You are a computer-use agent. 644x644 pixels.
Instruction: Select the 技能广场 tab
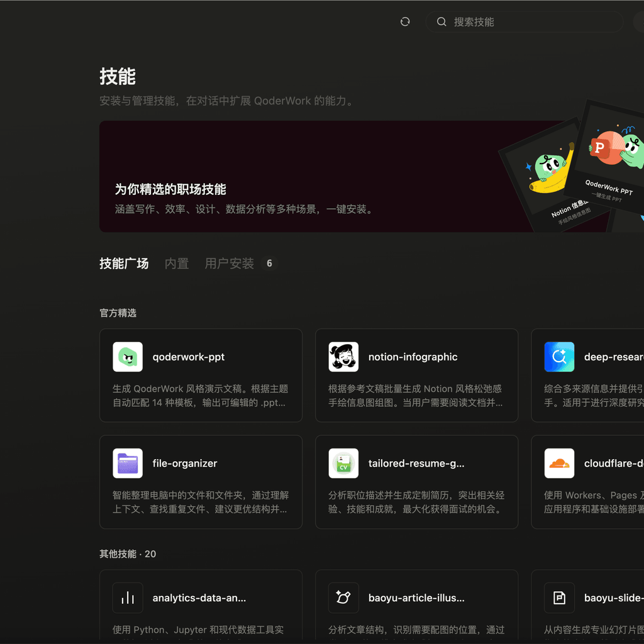pos(124,264)
